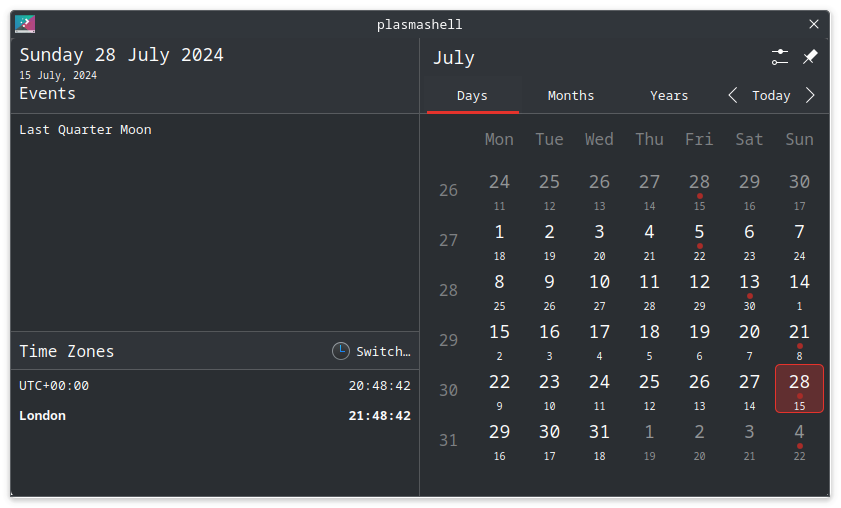Close the plasmashell window
Screen dimensions: 841x508
(814, 24)
